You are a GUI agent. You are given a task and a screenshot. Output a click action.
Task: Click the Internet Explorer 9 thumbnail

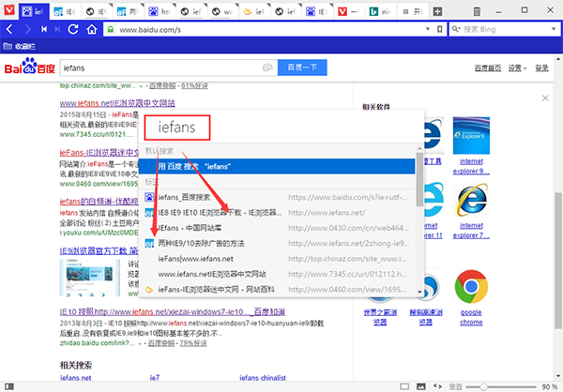(x=471, y=136)
